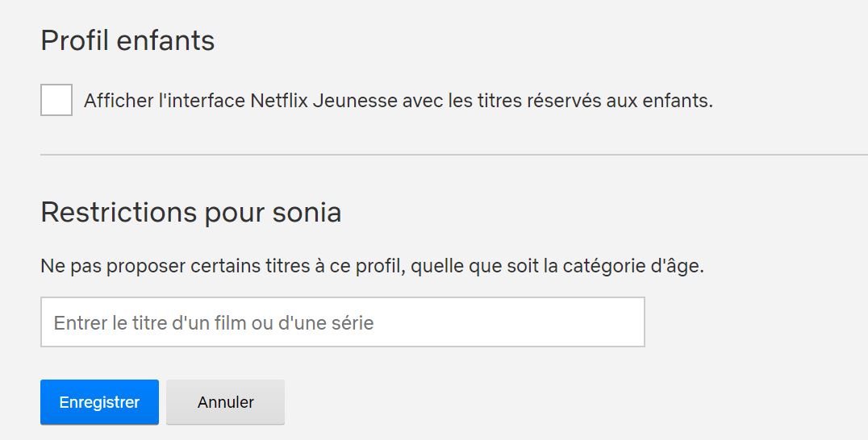Click the Enregistrer button
The height and width of the screenshot is (440, 868).
[x=99, y=402]
